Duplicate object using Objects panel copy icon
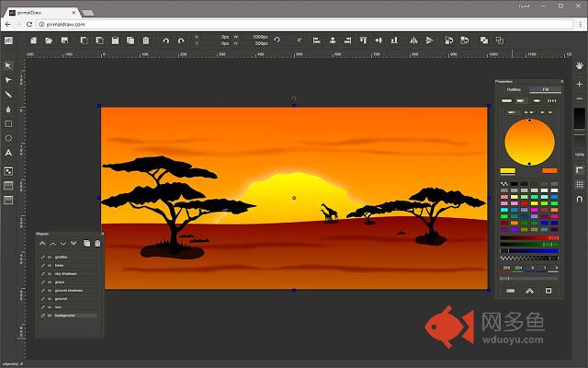Viewport: 588px width, 368px height. (x=87, y=243)
